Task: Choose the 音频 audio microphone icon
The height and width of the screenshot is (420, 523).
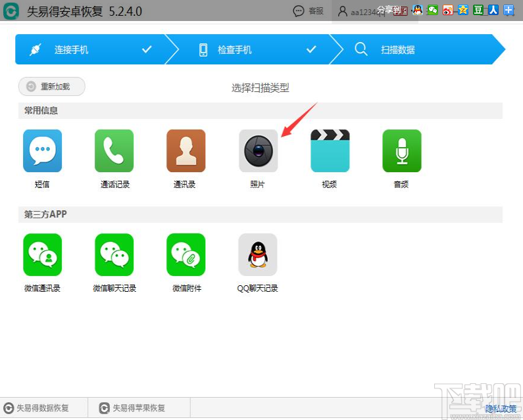Action: tap(402, 151)
